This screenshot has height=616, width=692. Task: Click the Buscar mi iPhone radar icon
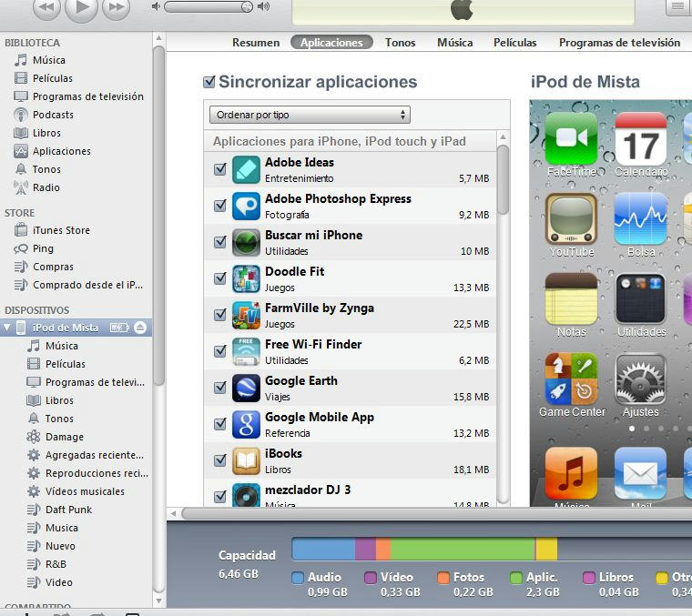point(246,242)
